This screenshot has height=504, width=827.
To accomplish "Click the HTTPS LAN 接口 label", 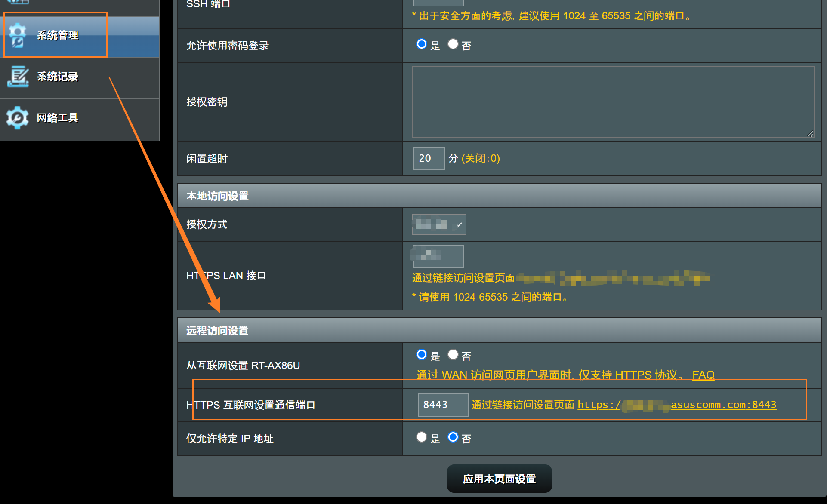I will click(x=226, y=276).
